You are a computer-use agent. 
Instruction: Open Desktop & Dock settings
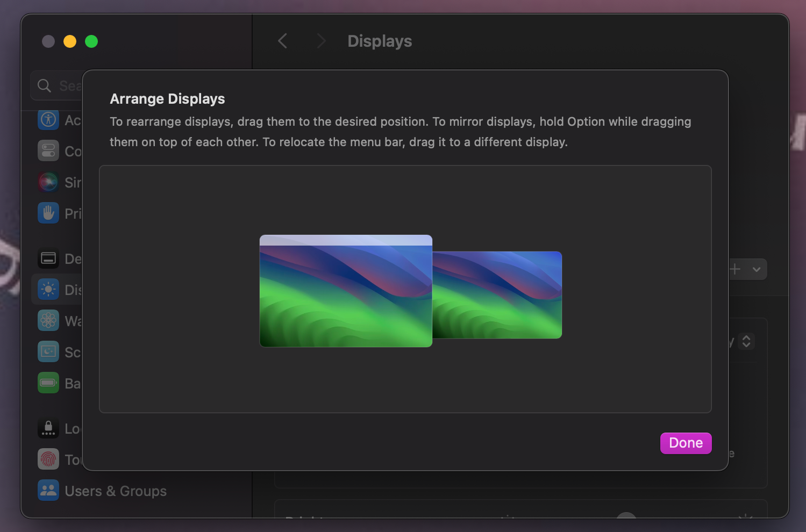(x=48, y=258)
